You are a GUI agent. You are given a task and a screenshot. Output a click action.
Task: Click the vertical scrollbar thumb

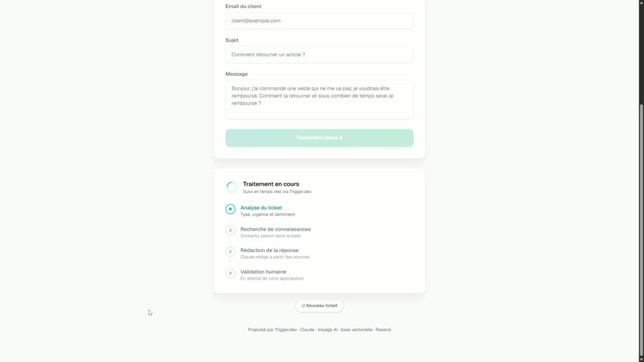point(641,230)
